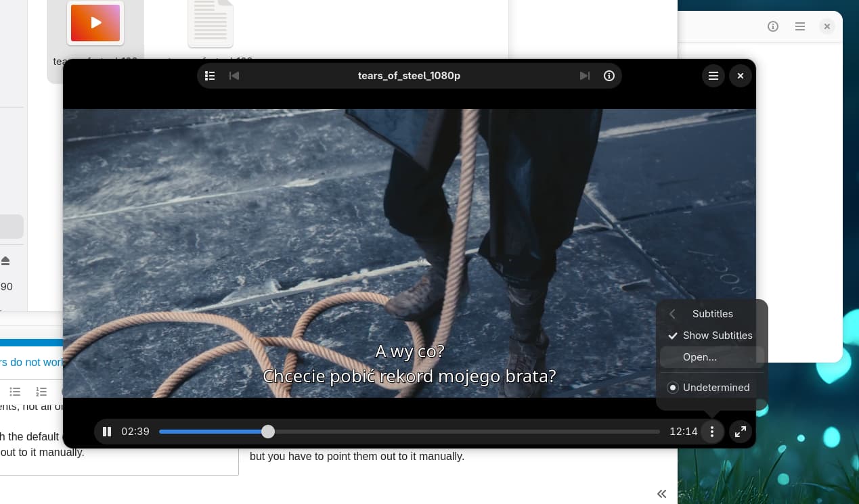The height and width of the screenshot is (504, 859).
Task: Click the 12:14 duration label
Action: click(683, 432)
